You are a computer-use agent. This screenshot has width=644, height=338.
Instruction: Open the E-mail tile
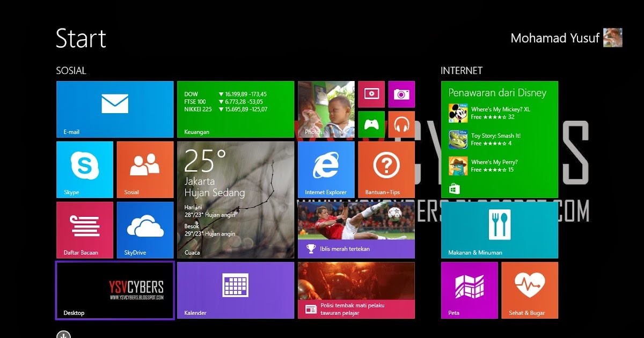point(115,109)
